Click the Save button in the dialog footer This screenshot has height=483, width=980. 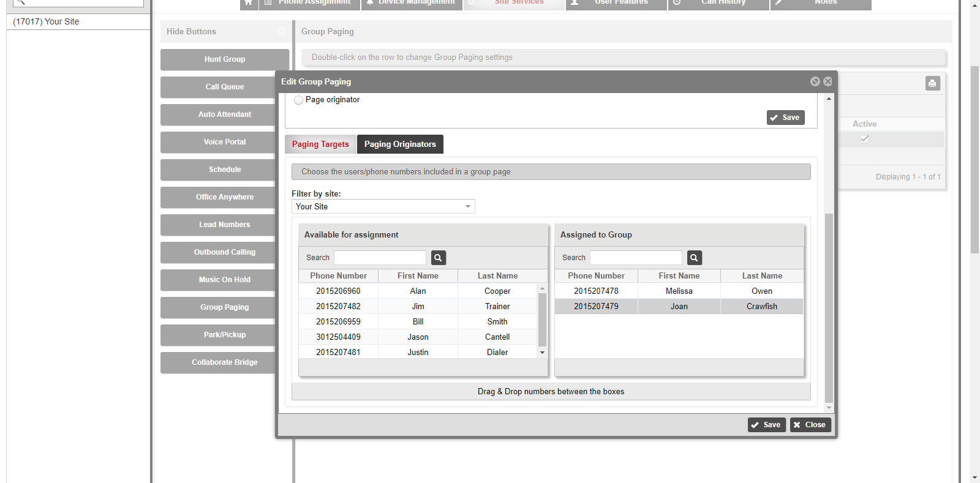click(766, 425)
